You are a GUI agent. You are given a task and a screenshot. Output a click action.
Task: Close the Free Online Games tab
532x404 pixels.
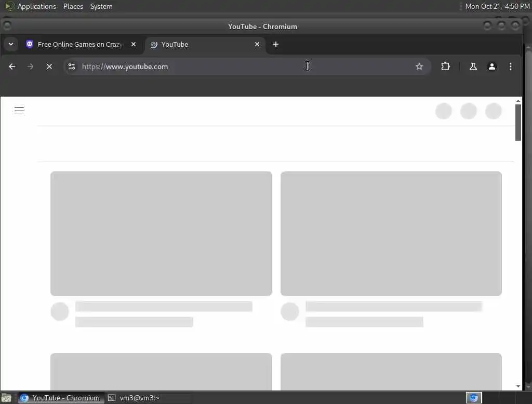point(134,44)
